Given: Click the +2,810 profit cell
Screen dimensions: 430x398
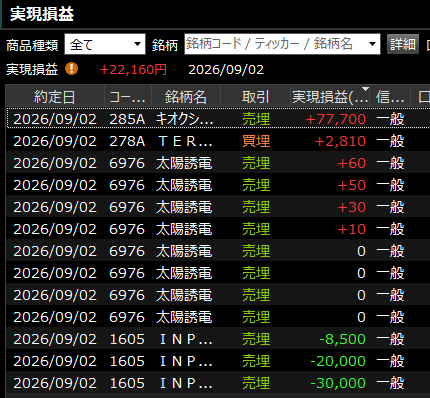Looking at the screenshot, I should (x=340, y=141).
